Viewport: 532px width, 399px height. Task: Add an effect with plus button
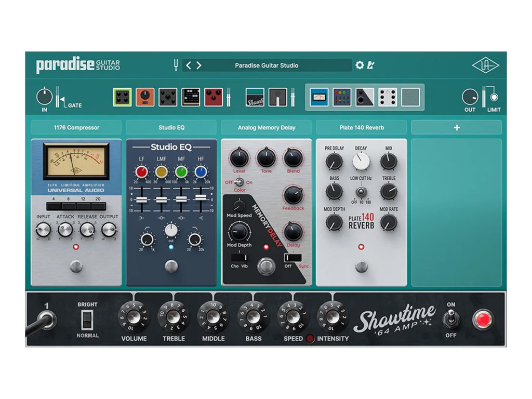coord(457,128)
